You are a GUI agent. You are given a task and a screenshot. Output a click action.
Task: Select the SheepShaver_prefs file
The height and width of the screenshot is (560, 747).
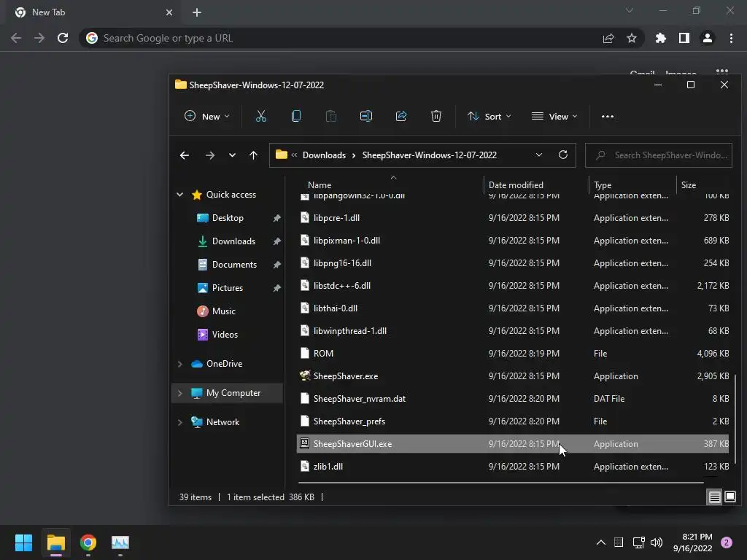(x=513, y=421)
